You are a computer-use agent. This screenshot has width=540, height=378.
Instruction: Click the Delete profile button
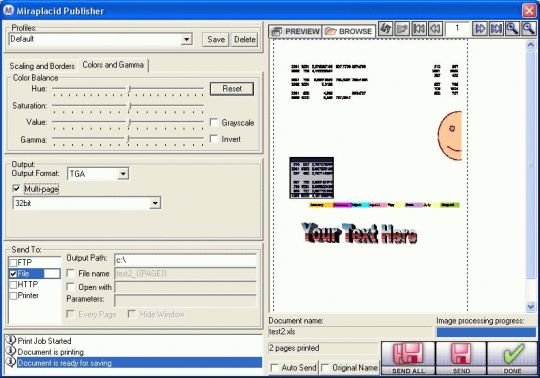click(x=245, y=40)
